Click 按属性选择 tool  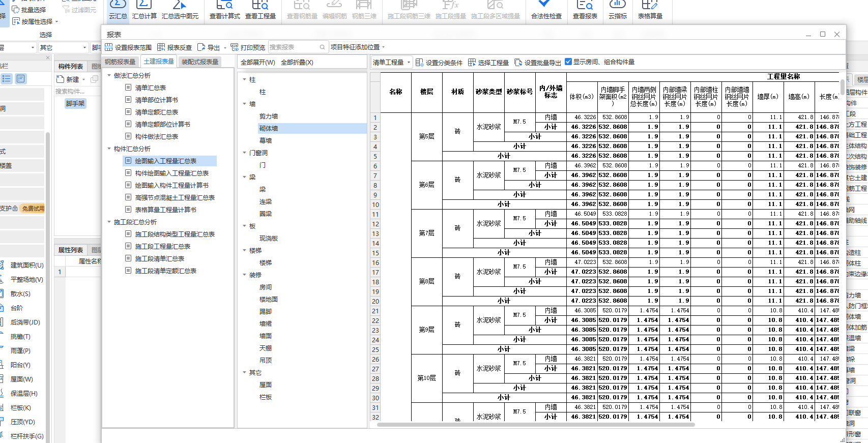[x=33, y=21]
